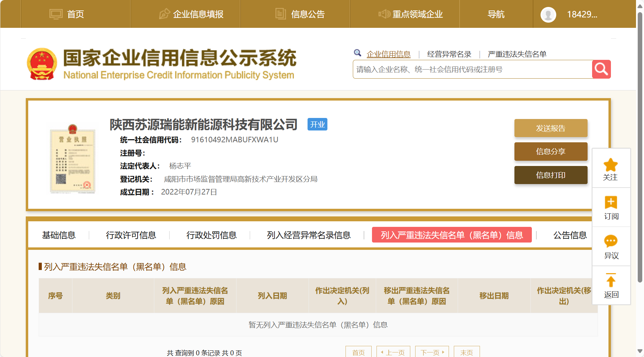Click 共查询到 0 条记录 summary text

(x=204, y=353)
